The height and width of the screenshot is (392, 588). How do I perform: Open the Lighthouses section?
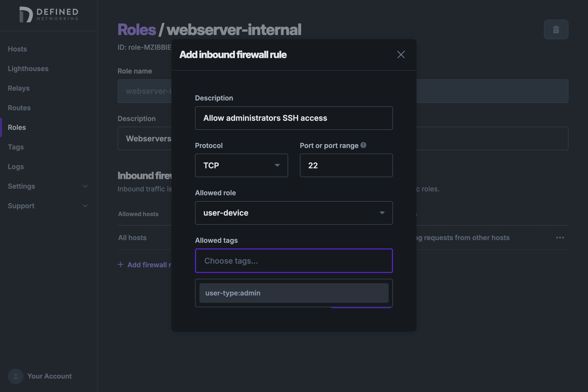pyautogui.click(x=28, y=69)
